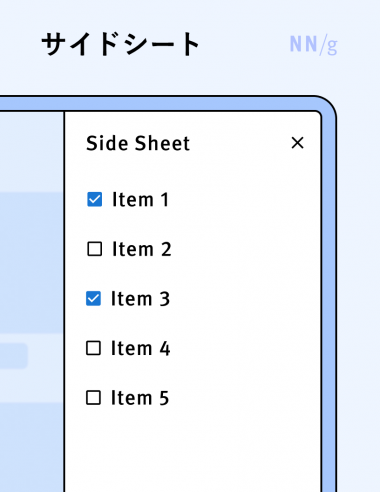Close the Side Sheet with the X
The height and width of the screenshot is (492, 380).
297,143
